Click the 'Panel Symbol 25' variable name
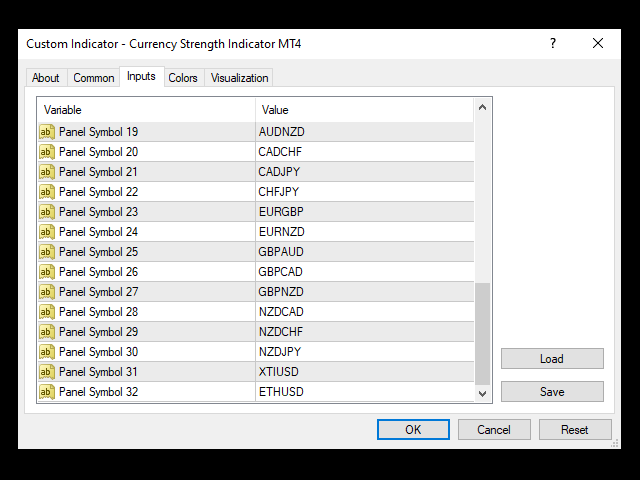The width and height of the screenshot is (640, 480). tap(98, 252)
